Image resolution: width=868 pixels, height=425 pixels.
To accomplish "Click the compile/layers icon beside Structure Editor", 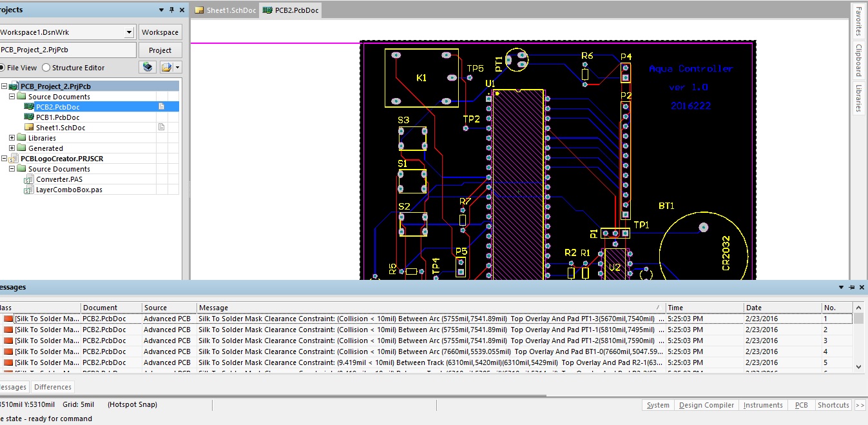I will pyautogui.click(x=148, y=67).
